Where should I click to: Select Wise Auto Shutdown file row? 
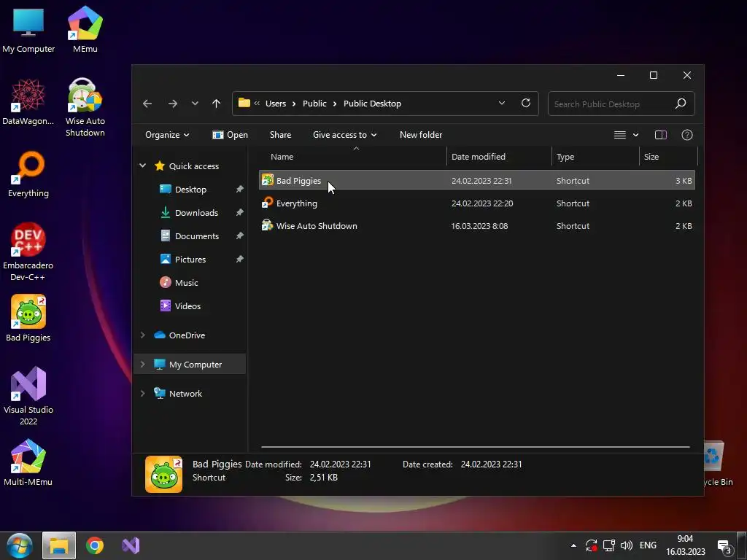(477, 226)
